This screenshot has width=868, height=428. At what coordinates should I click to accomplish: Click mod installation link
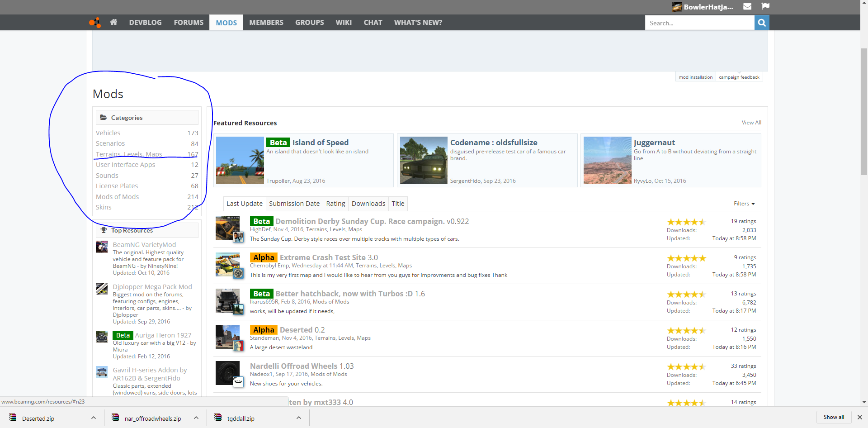pos(695,77)
